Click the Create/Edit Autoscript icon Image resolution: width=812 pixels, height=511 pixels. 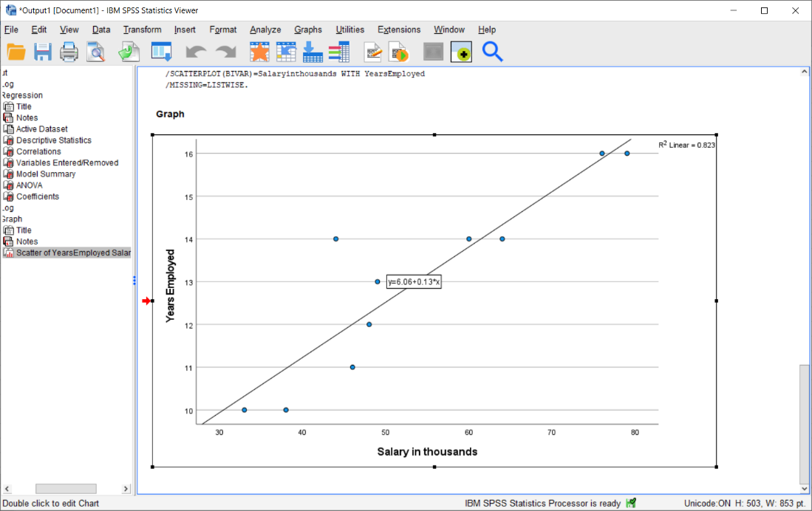click(373, 52)
